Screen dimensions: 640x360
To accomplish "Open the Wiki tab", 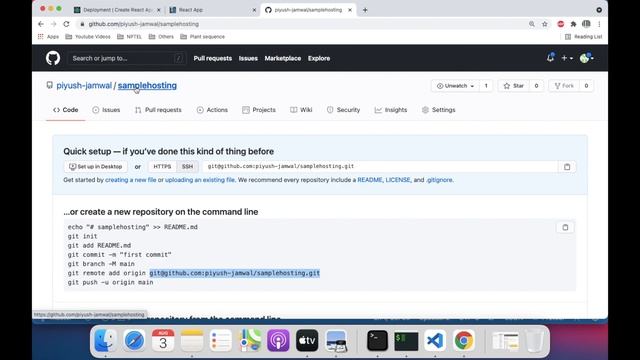I will tap(301, 110).
